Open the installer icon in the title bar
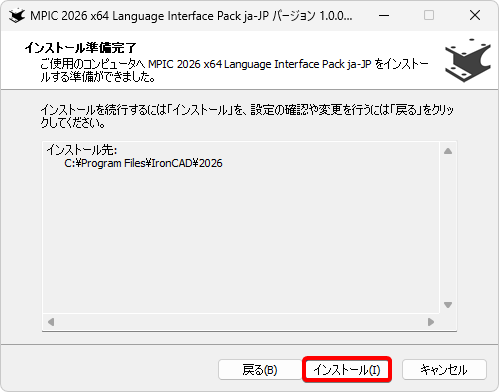Viewport: 499px width, 392px height. (17, 15)
